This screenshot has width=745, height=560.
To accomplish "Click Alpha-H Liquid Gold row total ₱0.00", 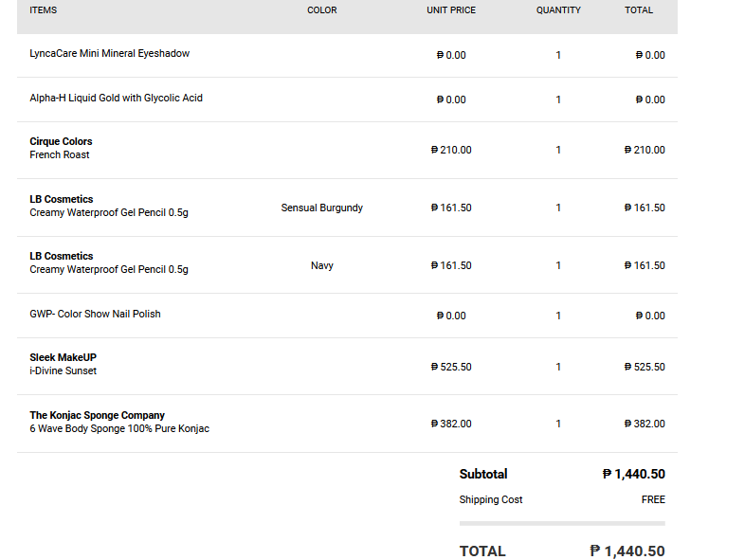I will click(x=650, y=99).
